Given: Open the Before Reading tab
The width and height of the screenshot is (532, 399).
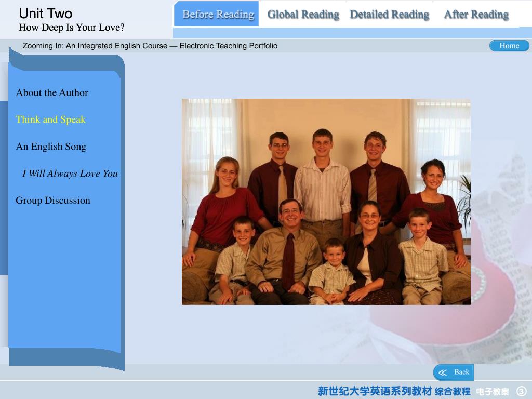Looking at the screenshot, I should 217,14.
